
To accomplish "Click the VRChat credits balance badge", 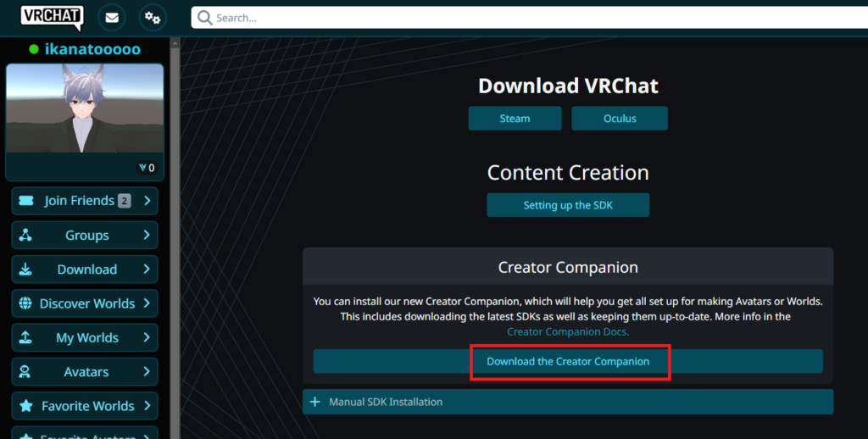I will click(147, 168).
